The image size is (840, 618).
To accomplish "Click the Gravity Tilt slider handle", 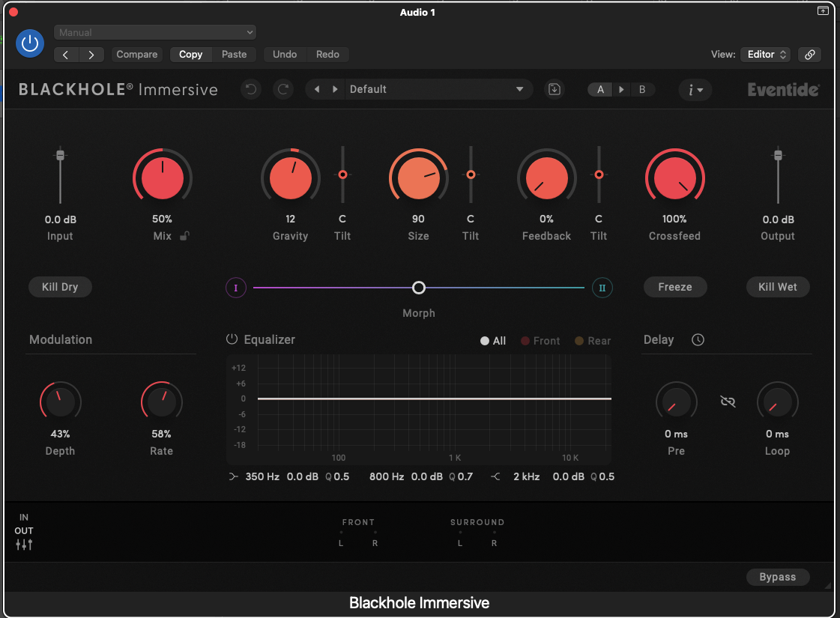I will [x=343, y=175].
